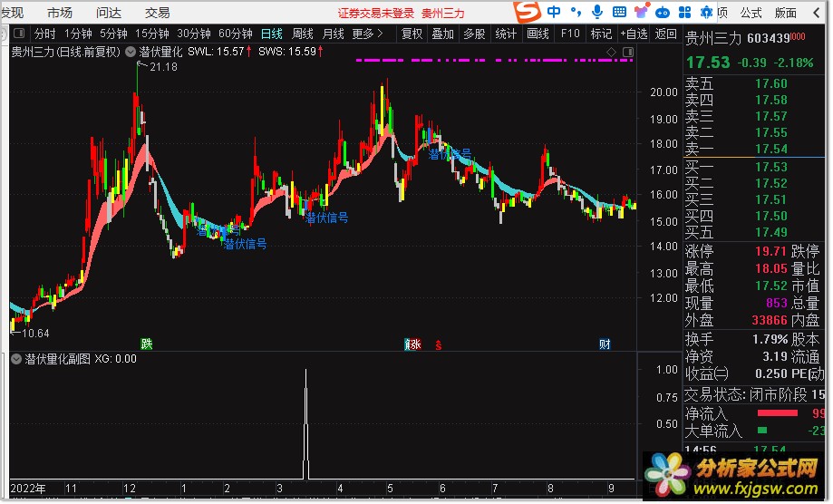Open 统计 statistics tool
Image resolution: width=833 pixels, height=504 pixels.
[x=506, y=34]
